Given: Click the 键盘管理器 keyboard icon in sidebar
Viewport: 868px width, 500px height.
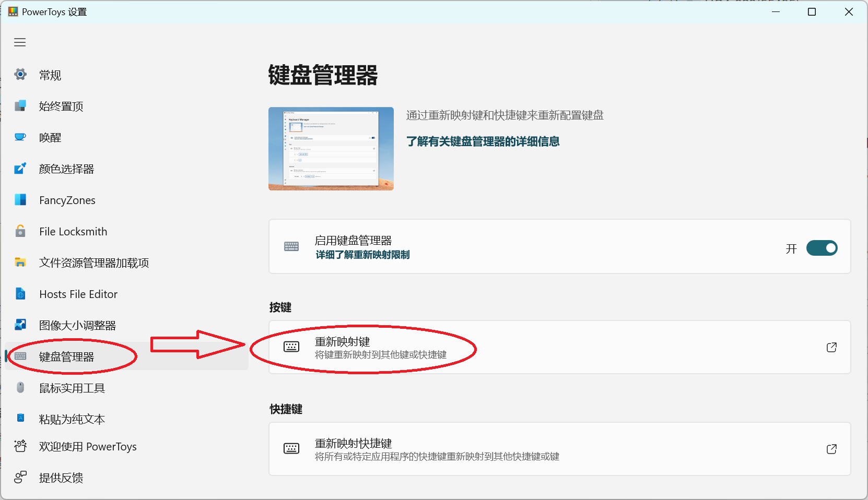Looking at the screenshot, I should (20, 356).
